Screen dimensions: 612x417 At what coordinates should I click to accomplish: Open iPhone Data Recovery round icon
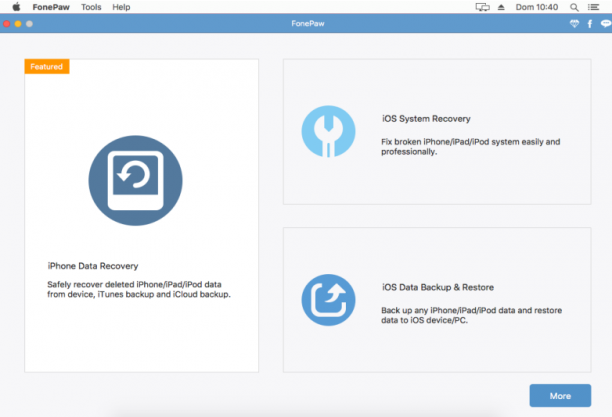[135, 180]
